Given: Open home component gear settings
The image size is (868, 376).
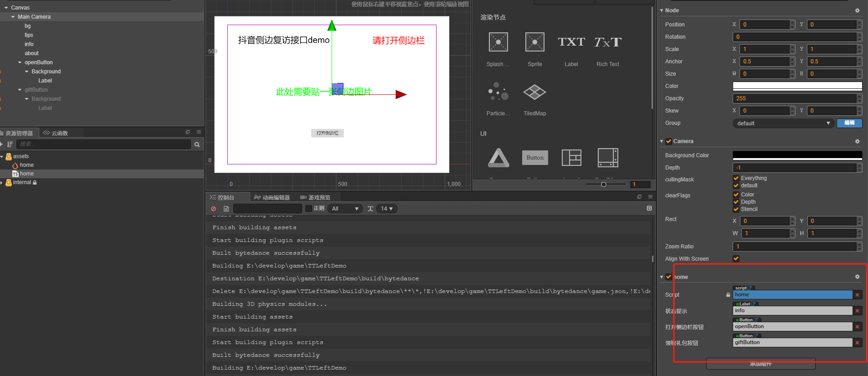Looking at the screenshot, I should pyautogui.click(x=857, y=277).
